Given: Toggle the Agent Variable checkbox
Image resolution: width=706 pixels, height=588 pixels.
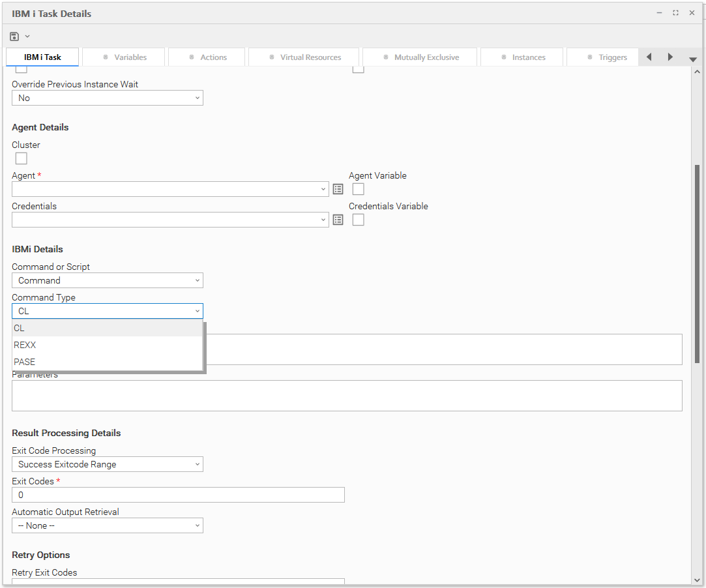Looking at the screenshot, I should point(358,189).
